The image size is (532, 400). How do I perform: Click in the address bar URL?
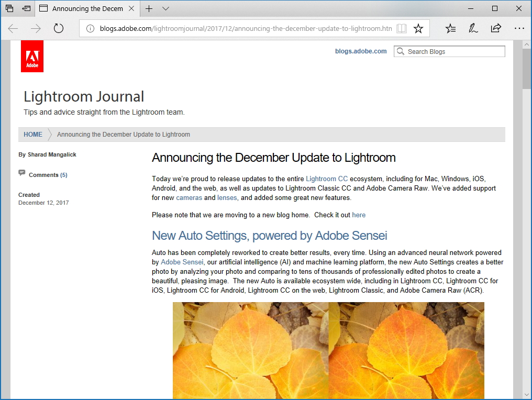click(246, 28)
